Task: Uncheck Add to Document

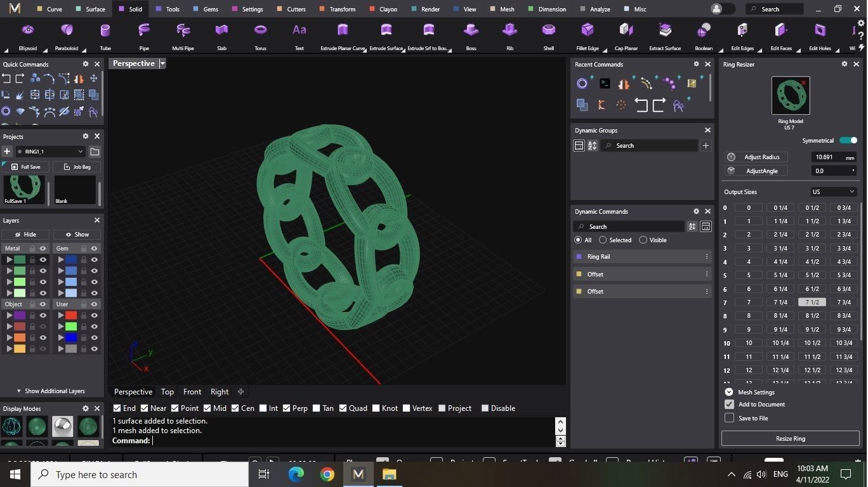Action: [729, 404]
